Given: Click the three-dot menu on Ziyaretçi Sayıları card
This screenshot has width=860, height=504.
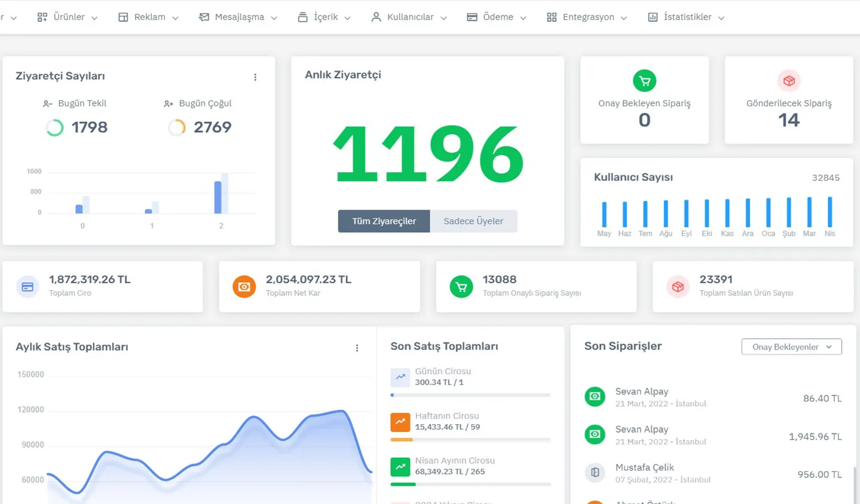Looking at the screenshot, I should pyautogui.click(x=255, y=76).
